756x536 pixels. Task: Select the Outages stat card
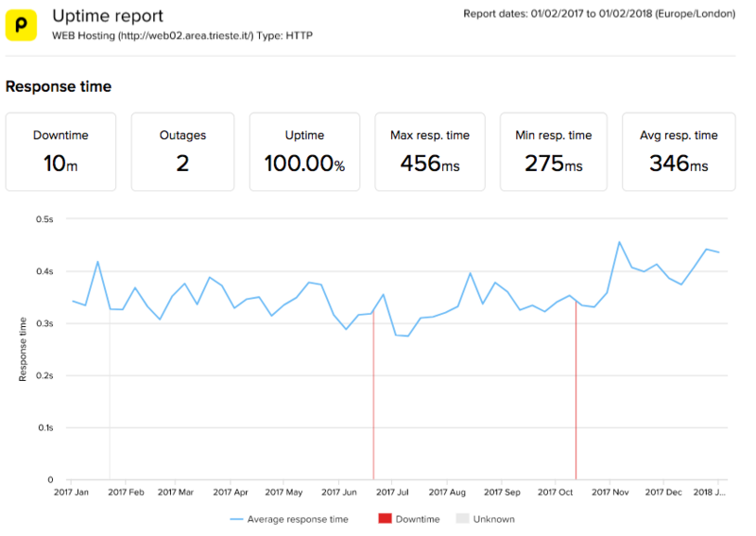(182, 152)
